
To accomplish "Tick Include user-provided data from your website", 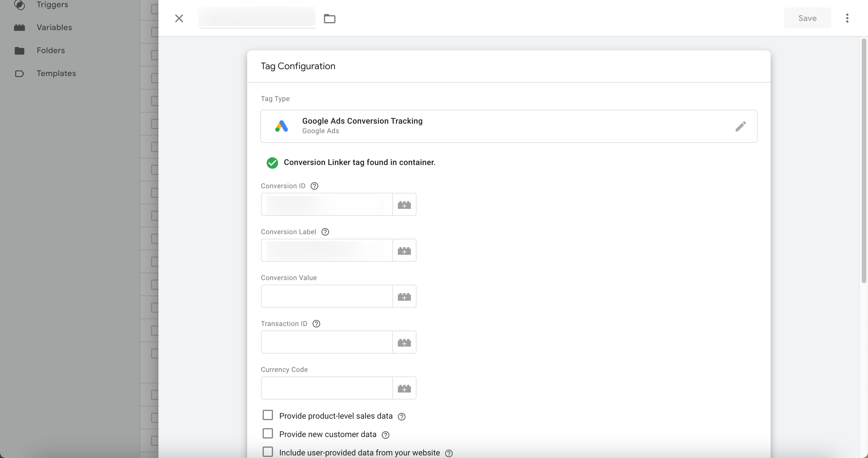I will tap(268, 452).
